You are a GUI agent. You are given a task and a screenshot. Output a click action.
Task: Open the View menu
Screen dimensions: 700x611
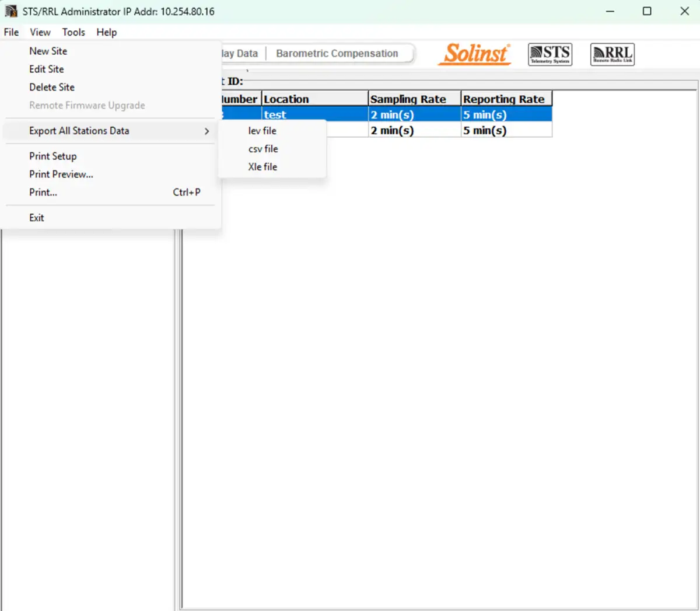pos(40,32)
